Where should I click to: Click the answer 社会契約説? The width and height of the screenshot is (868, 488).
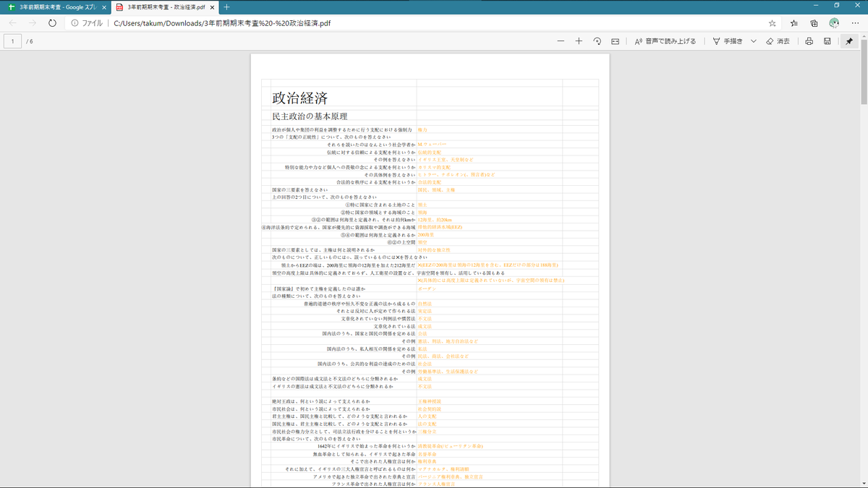430,408
